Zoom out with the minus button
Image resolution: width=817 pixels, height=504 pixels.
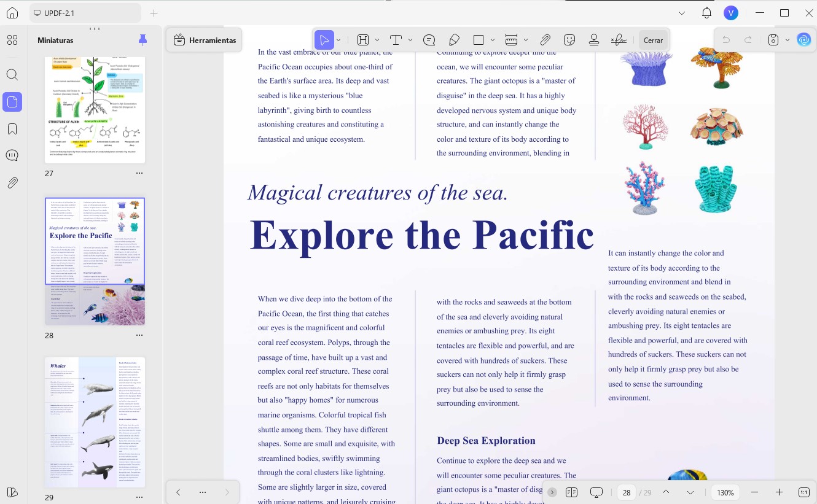click(x=755, y=492)
